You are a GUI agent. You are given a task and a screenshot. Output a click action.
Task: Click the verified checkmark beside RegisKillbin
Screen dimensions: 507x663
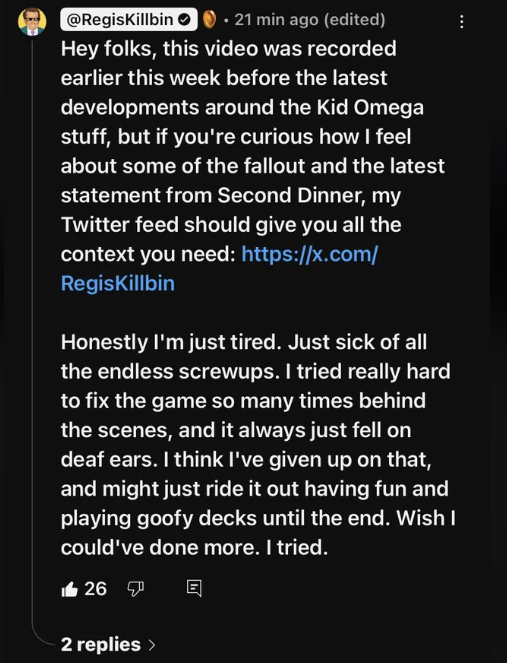184,19
